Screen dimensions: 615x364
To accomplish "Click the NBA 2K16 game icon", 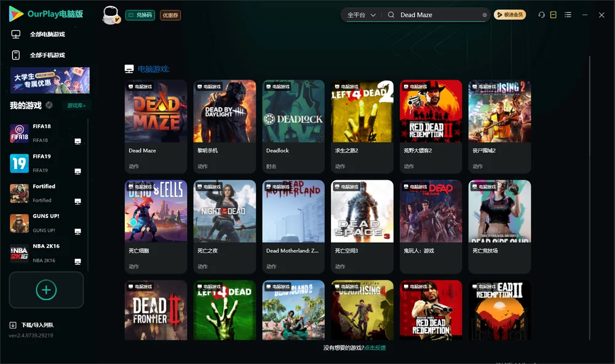I will tap(19, 253).
